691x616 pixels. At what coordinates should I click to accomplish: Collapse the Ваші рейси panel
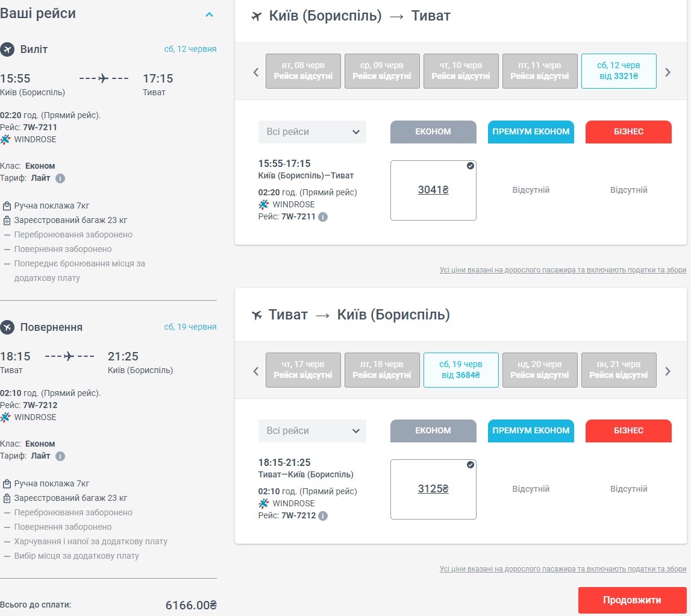click(209, 14)
